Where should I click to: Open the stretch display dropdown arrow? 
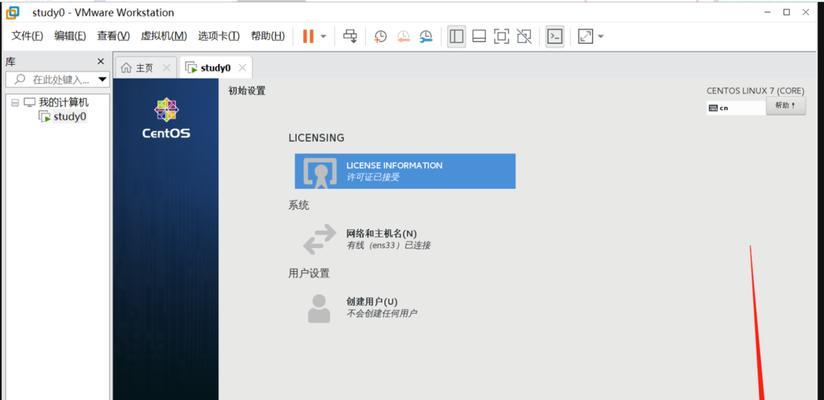click(601, 36)
